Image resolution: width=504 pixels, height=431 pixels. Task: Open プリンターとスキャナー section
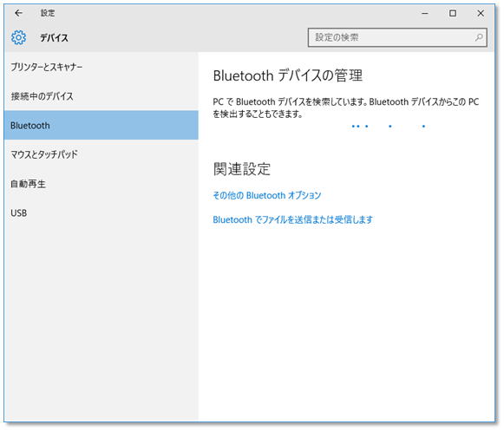point(101,67)
